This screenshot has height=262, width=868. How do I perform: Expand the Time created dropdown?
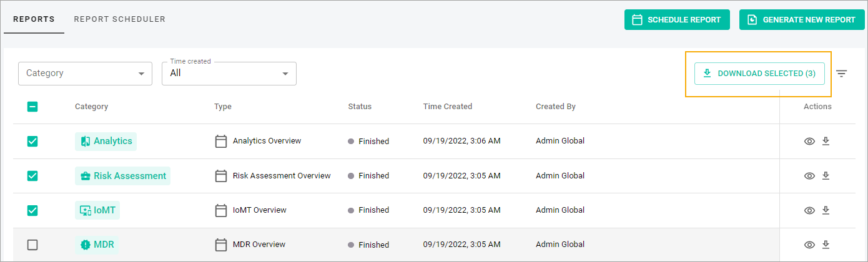(229, 73)
